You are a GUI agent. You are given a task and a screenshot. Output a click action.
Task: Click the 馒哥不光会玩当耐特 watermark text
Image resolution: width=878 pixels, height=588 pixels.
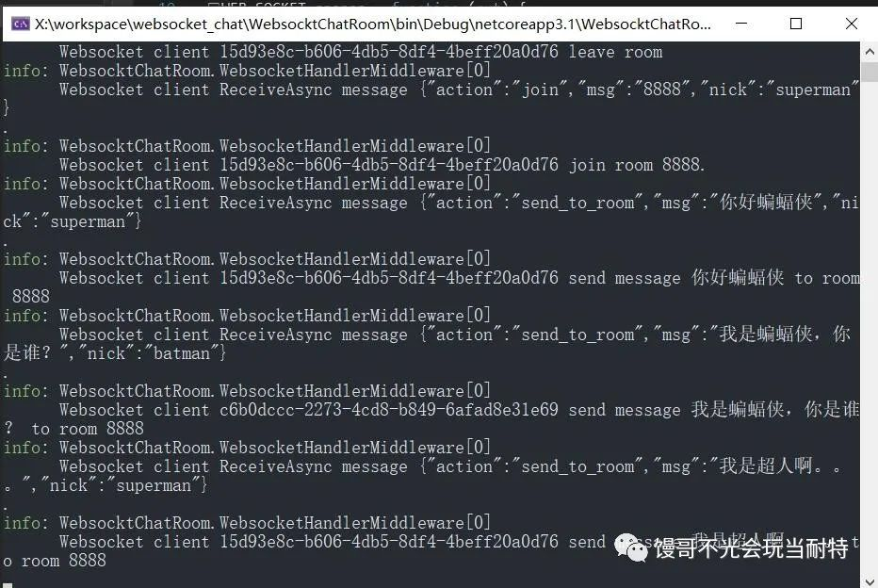pyautogui.click(x=752, y=547)
